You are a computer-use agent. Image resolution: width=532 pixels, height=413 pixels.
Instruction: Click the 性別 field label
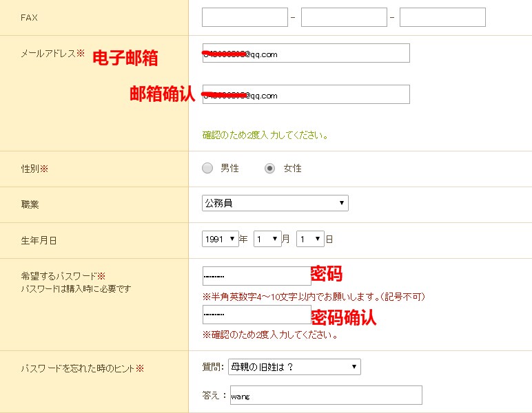coord(30,169)
